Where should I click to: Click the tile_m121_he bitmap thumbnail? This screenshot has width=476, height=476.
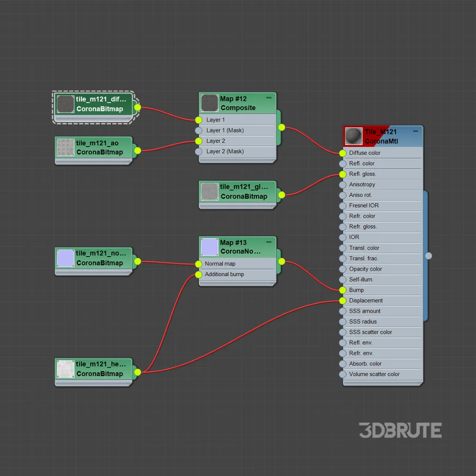tap(66, 369)
